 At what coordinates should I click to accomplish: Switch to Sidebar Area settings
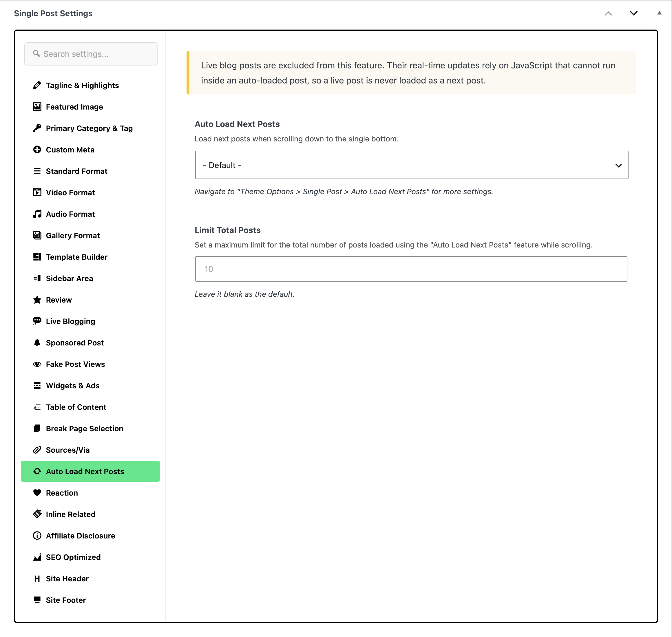click(x=90, y=279)
